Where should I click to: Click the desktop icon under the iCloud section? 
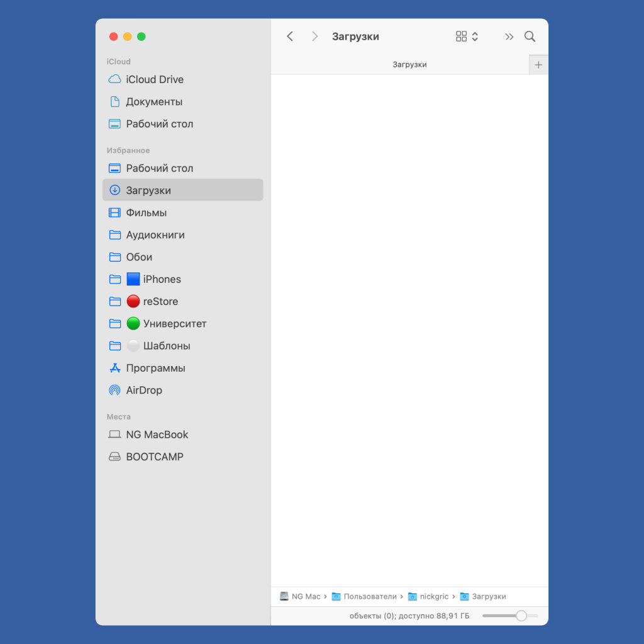coord(114,124)
